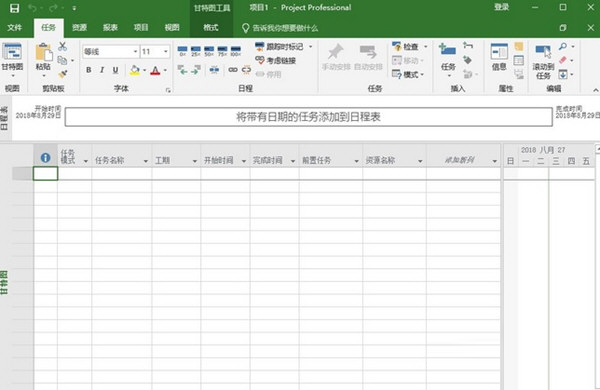Mark task 0% complete

[x=183, y=51]
